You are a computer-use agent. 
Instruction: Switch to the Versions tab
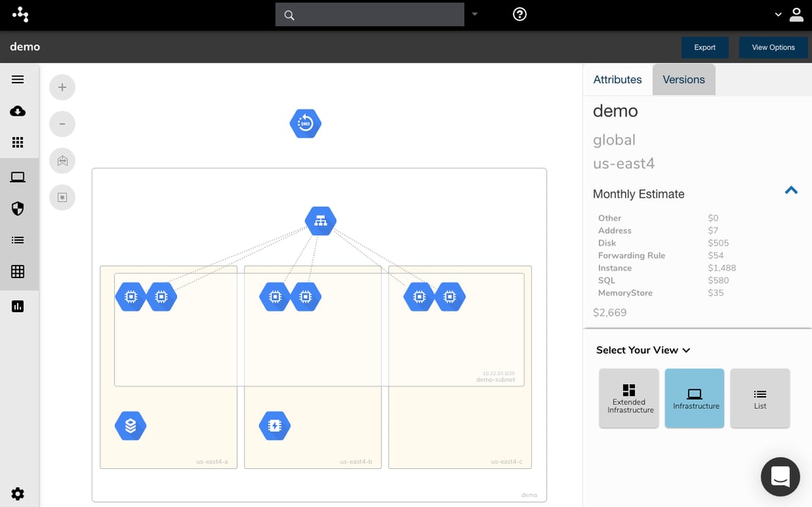683,79
